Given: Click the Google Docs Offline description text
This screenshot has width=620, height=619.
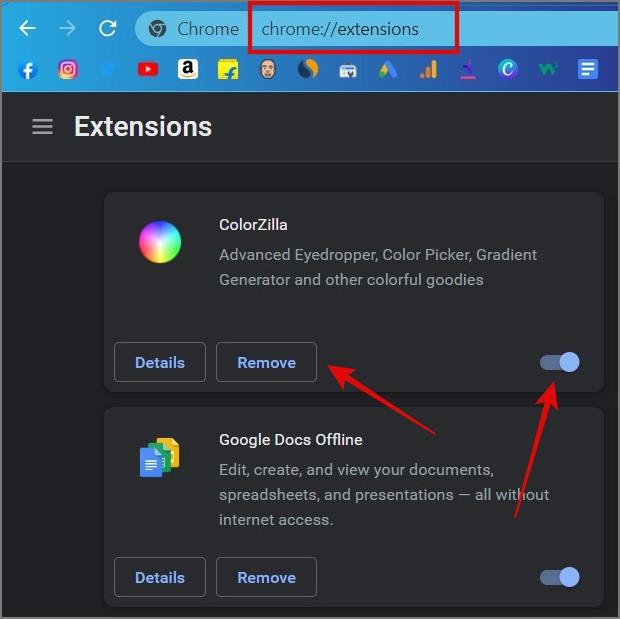Looking at the screenshot, I should [x=384, y=495].
